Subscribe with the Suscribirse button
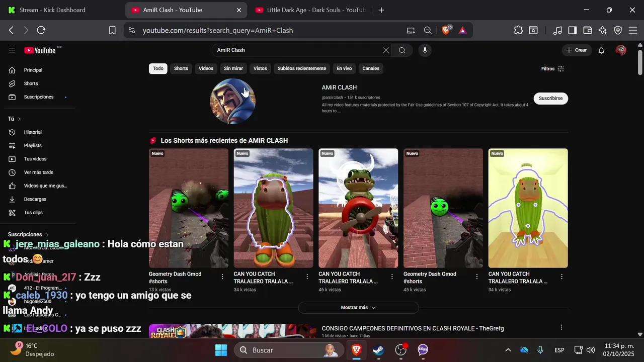 (550, 98)
